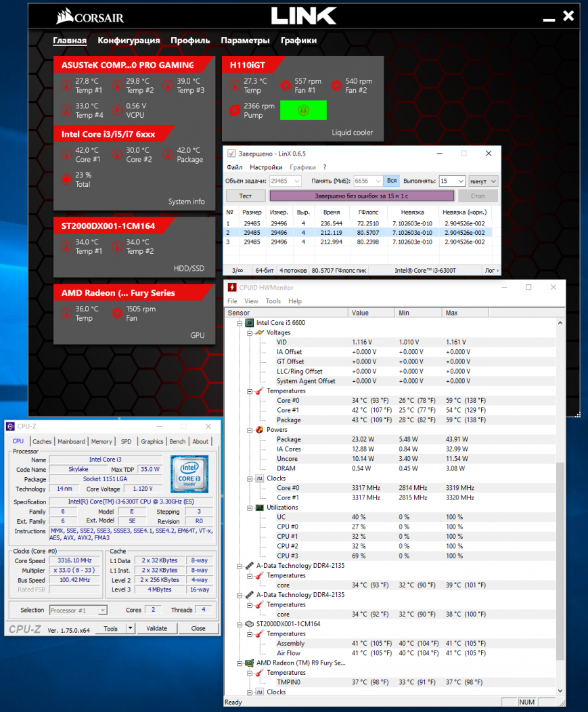Click the Voltages lightning icon in HWMonitor
The width and height of the screenshot is (588, 712).
(260, 333)
